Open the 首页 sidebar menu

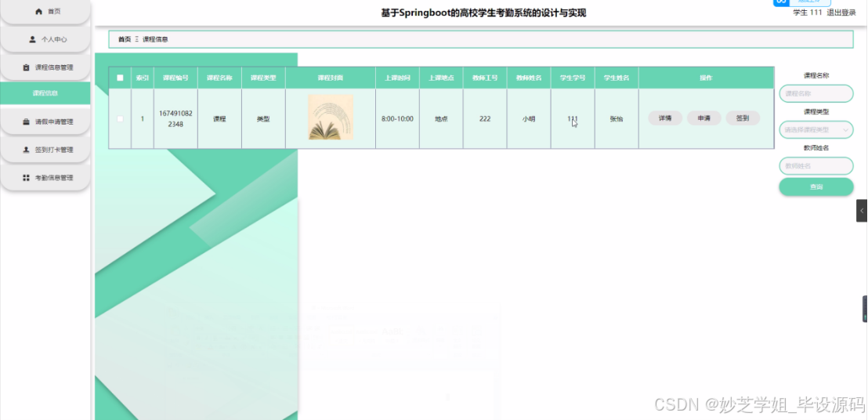(45, 12)
